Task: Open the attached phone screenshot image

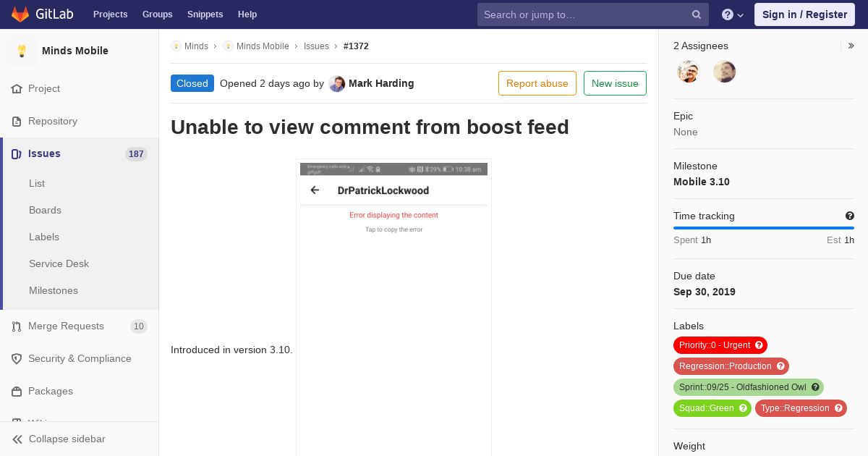Action: tap(393, 308)
